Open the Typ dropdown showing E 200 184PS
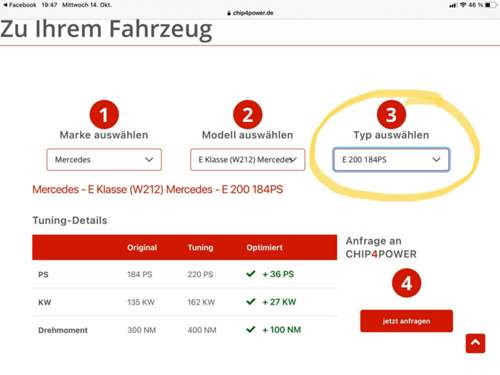This screenshot has height=375, width=500. 391,160
